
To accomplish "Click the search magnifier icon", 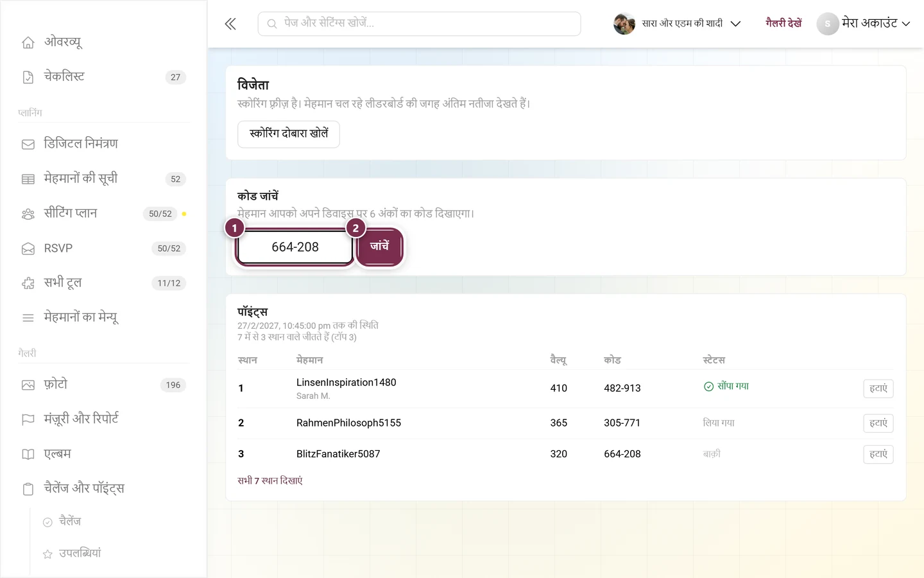I will (272, 24).
